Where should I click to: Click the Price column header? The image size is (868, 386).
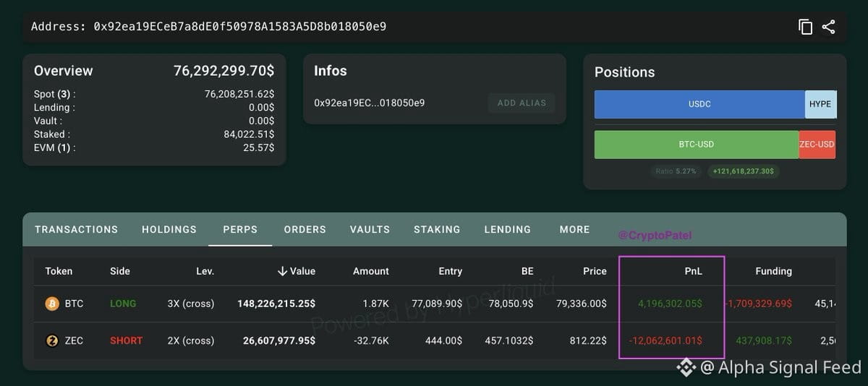pos(595,271)
